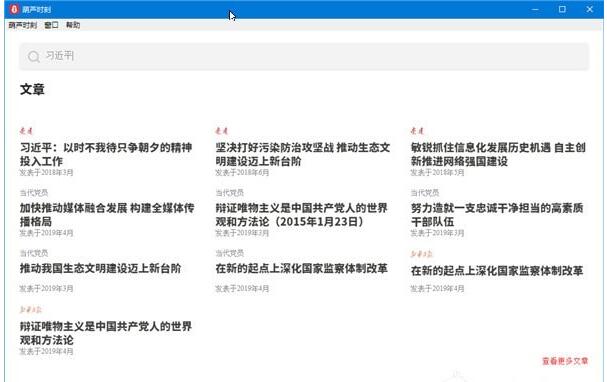Click the red source logo above 坚决打好污染防治攻坚战
Viewport: 607px width, 382px height.
(222, 131)
